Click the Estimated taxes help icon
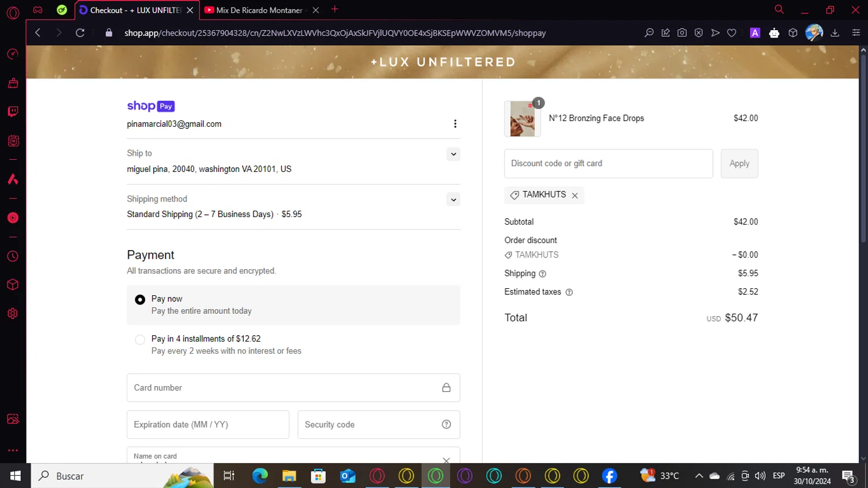The height and width of the screenshot is (488, 868). click(x=569, y=292)
